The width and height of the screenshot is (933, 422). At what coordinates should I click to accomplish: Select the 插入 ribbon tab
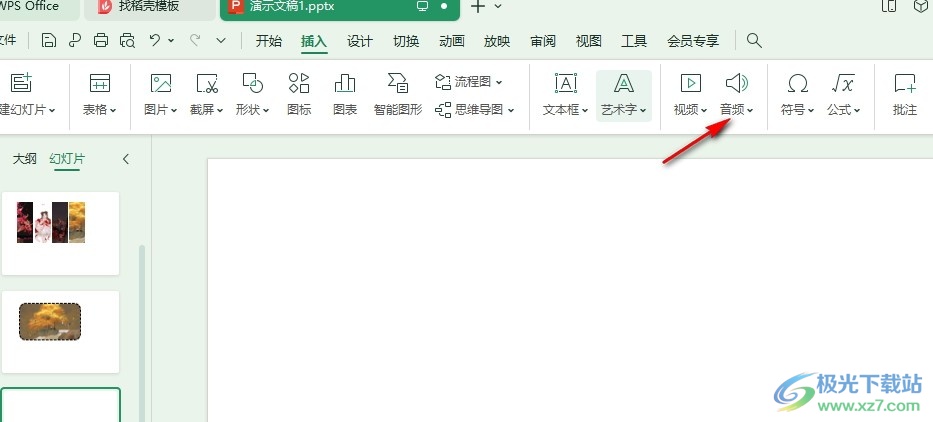(x=314, y=41)
